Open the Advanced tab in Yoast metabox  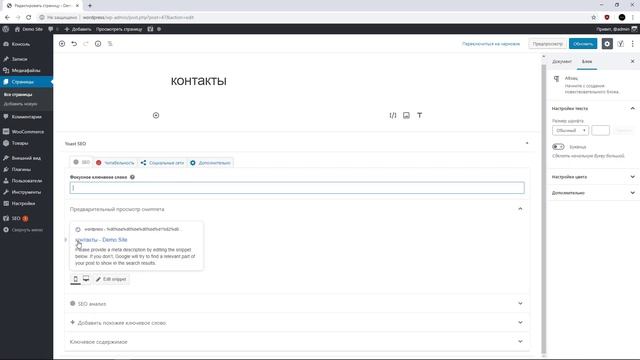tap(210, 163)
